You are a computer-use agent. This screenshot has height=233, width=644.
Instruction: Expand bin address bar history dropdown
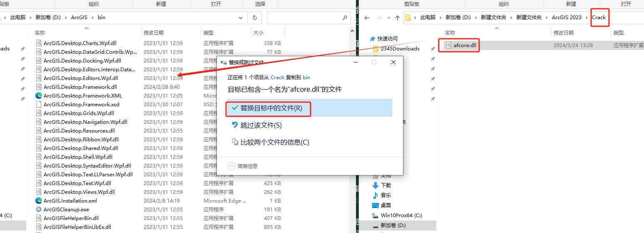coord(241,18)
